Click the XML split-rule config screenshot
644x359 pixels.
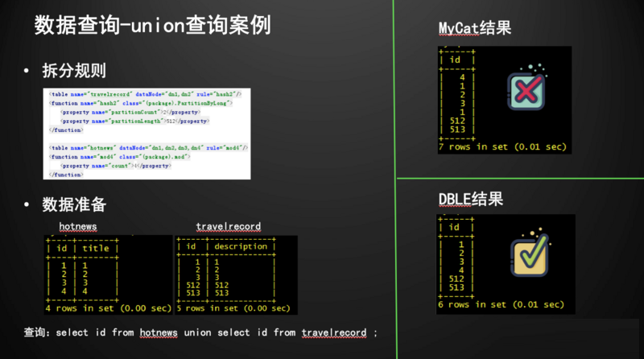147,134
